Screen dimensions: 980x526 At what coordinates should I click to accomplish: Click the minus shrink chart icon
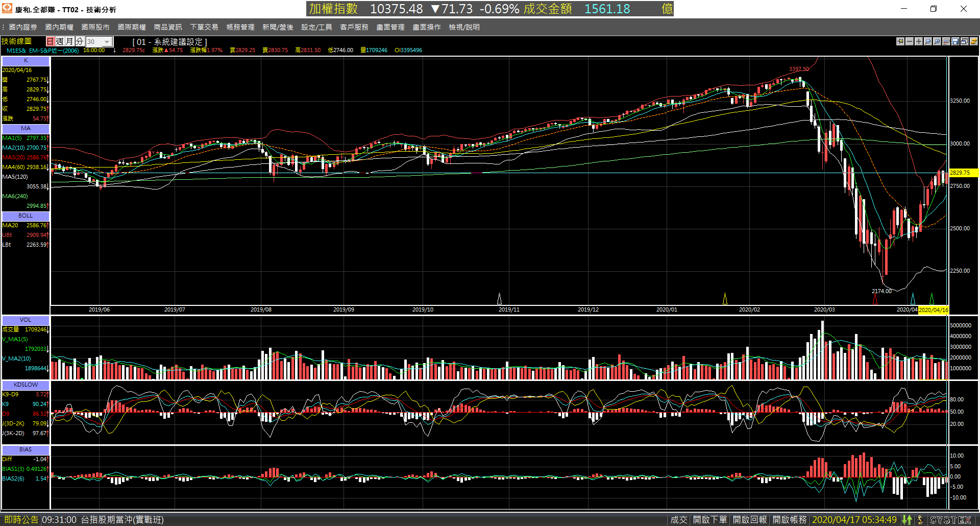pyautogui.click(x=910, y=41)
